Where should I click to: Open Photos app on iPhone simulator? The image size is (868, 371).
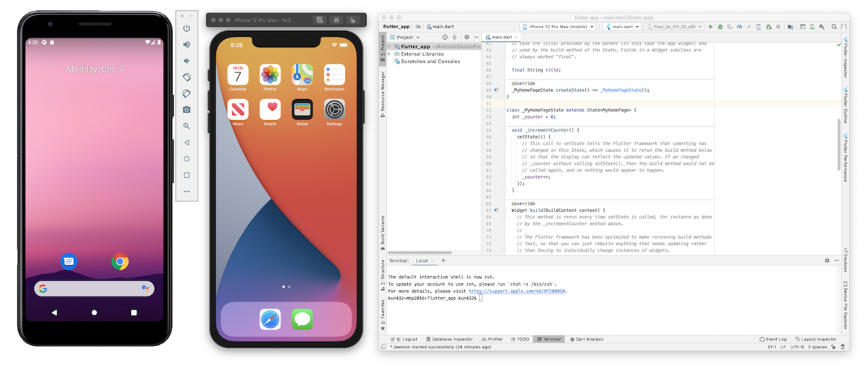[x=270, y=74]
